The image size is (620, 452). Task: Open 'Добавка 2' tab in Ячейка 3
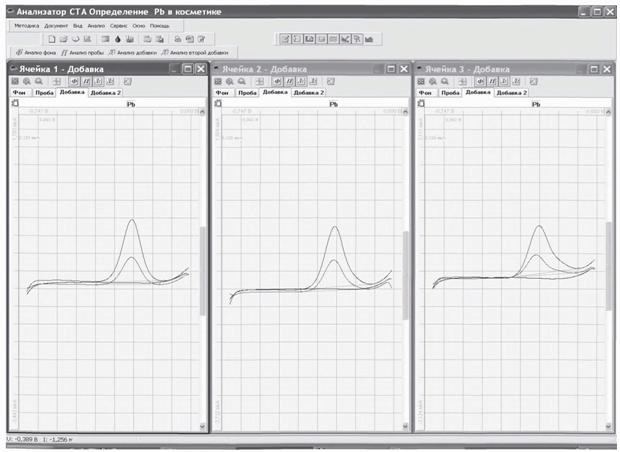[x=512, y=92]
